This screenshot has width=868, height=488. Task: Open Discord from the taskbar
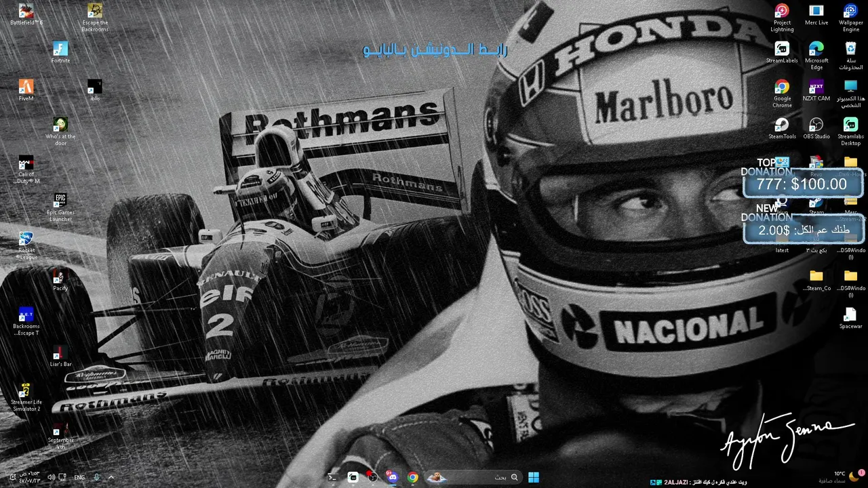pos(392,477)
